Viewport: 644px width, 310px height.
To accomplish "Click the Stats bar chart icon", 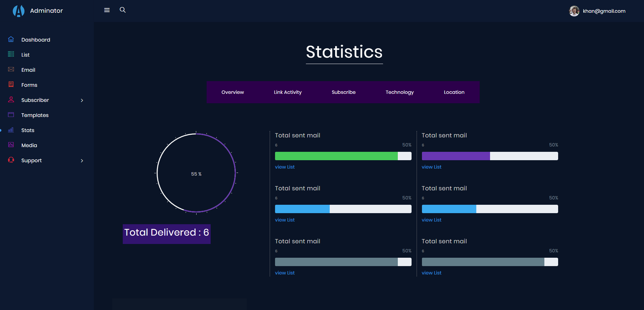I will pyautogui.click(x=11, y=130).
